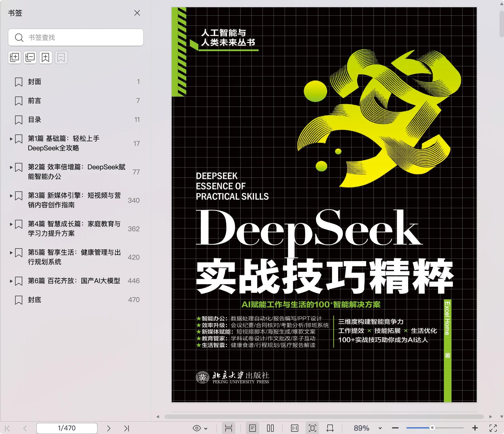Click the zoom slider handle
Image resolution: width=504 pixels, height=434 pixels.
tap(432, 428)
